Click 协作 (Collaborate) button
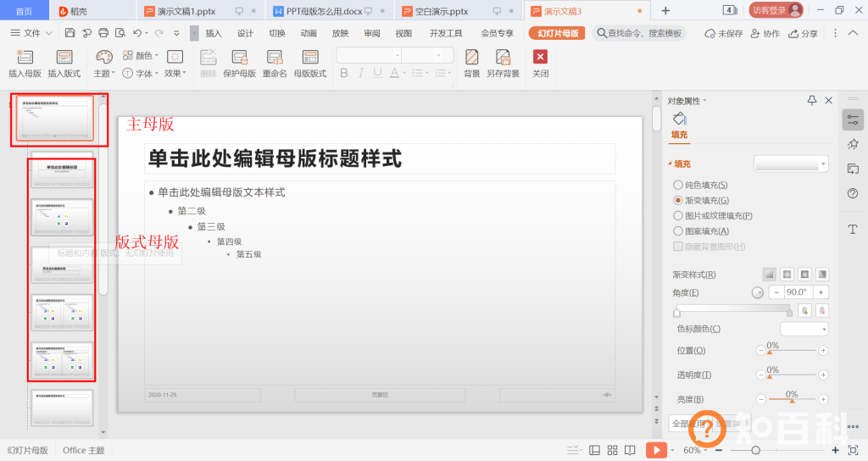Image resolution: width=868 pixels, height=461 pixels. coord(765,33)
